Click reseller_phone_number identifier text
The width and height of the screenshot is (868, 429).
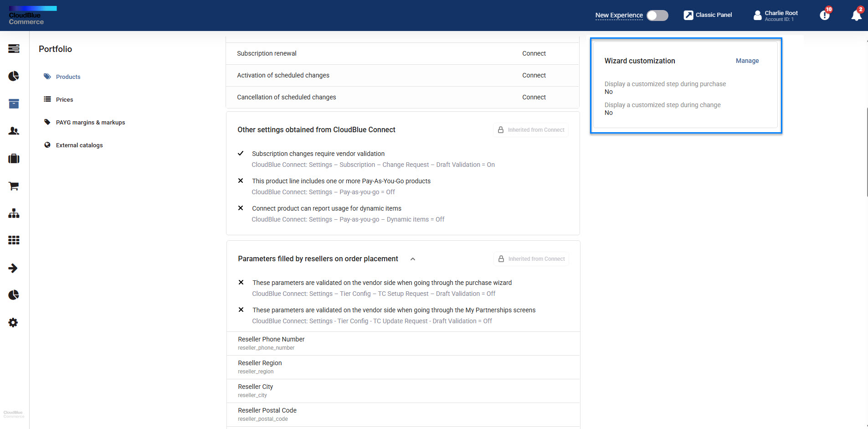pyautogui.click(x=266, y=348)
